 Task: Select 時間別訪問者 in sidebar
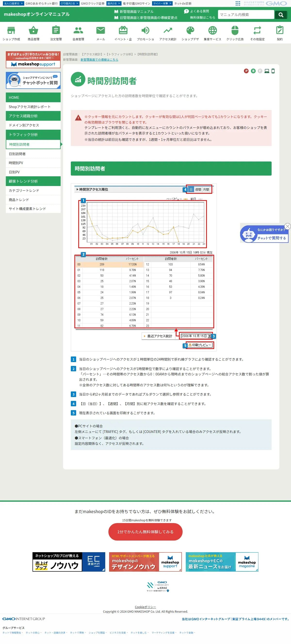pos(33,144)
